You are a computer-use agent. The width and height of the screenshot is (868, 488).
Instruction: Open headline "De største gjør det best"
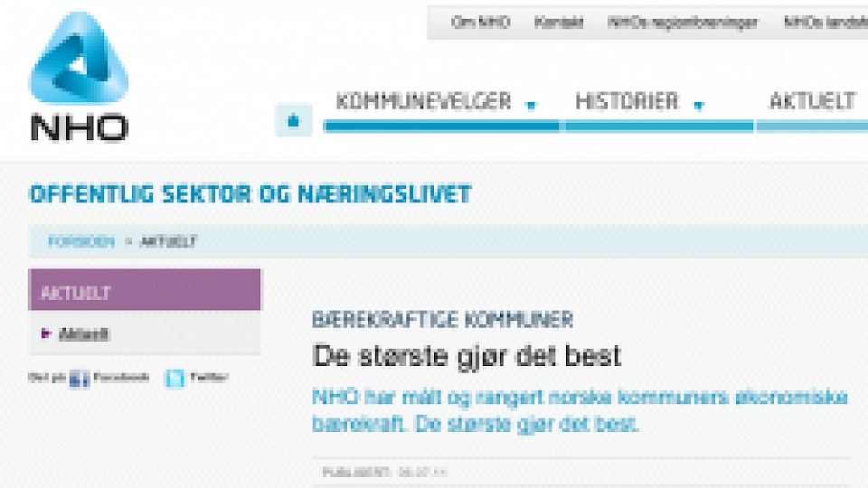(x=467, y=355)
